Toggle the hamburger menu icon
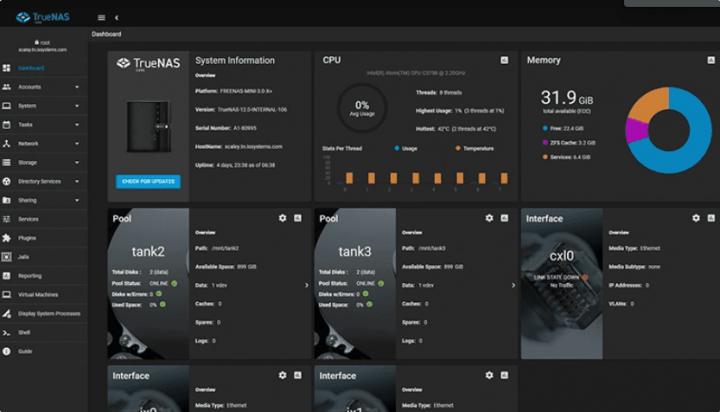Screen dimensions: 720x412 pos(101,17)
